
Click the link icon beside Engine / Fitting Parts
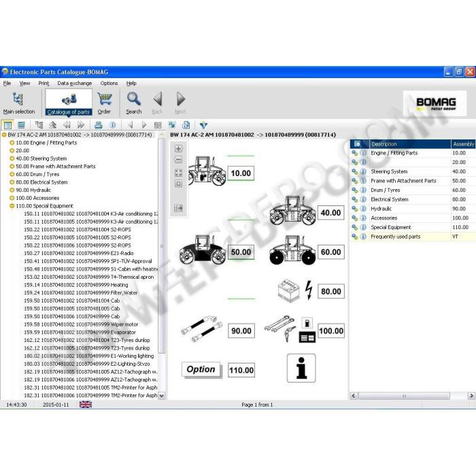[354, 153]
